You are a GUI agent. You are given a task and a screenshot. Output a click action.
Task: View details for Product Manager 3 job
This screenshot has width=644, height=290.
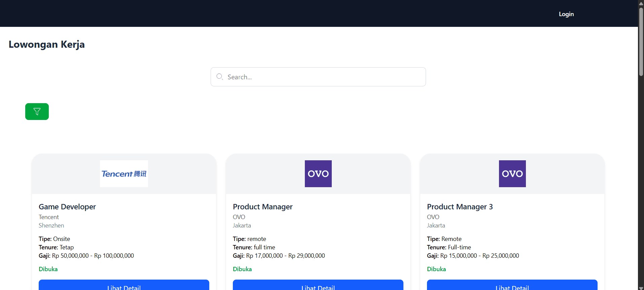[512, 285]
